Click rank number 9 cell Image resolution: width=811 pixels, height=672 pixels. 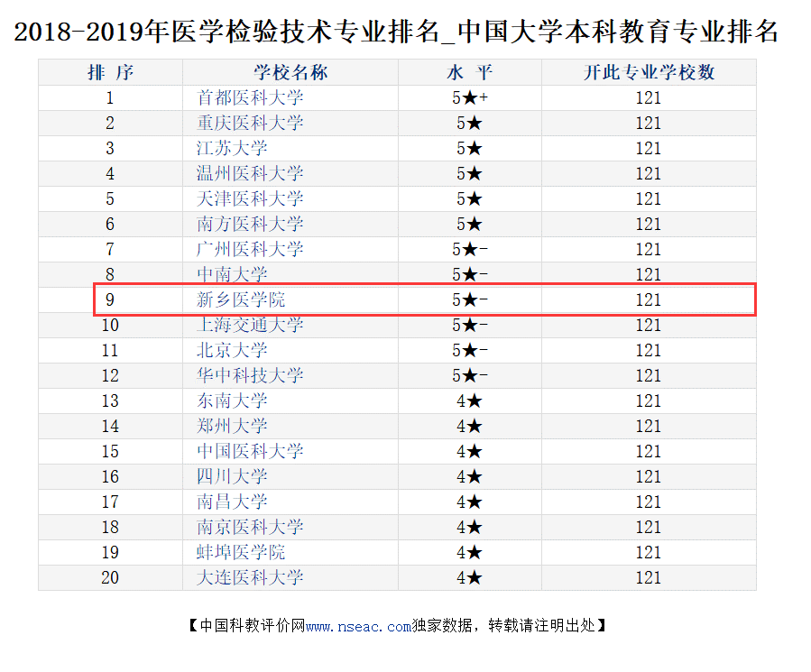tap(110, 299)
